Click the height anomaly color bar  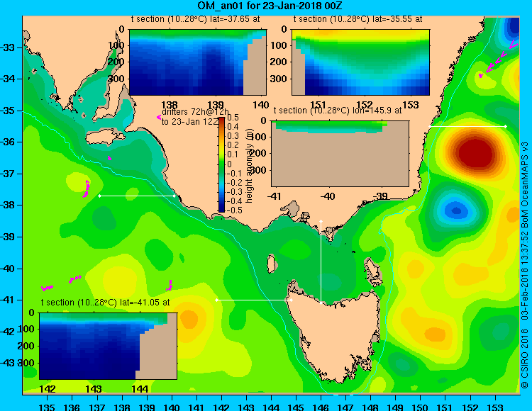pyautogui.click(x=221, y=164)
